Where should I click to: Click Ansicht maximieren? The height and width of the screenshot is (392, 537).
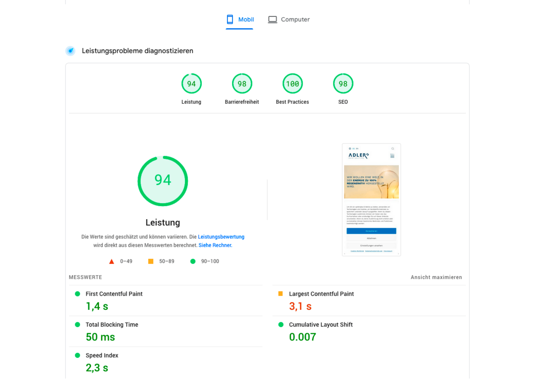[x=436, y=277]
